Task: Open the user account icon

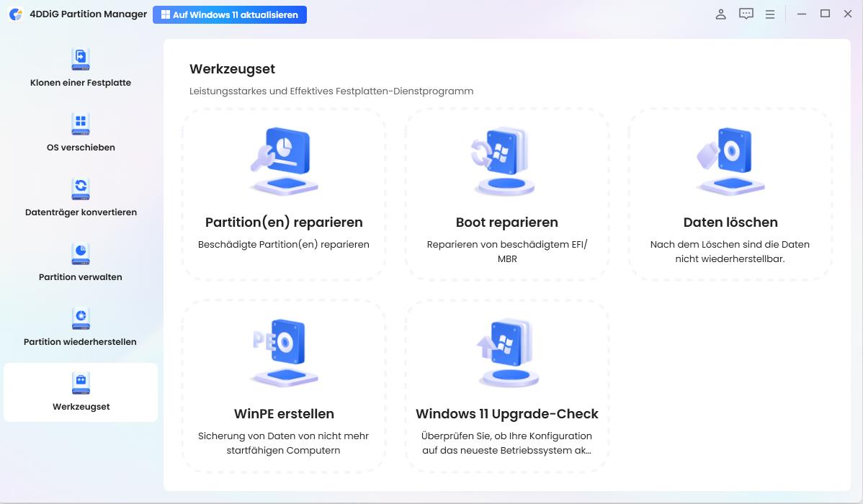Action: tap(720, 14)
